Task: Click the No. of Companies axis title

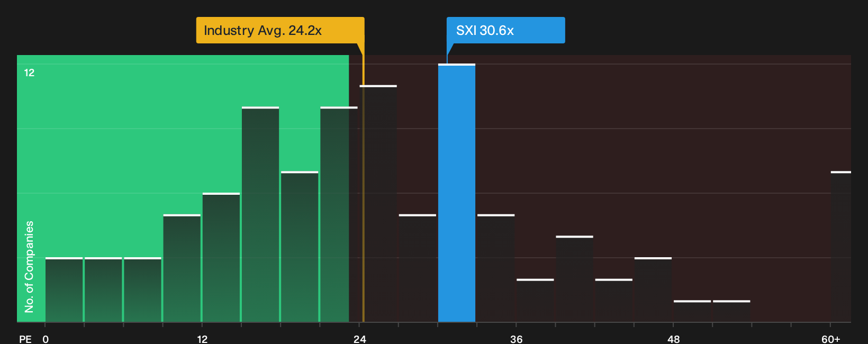Action: (x=29, y=266)
